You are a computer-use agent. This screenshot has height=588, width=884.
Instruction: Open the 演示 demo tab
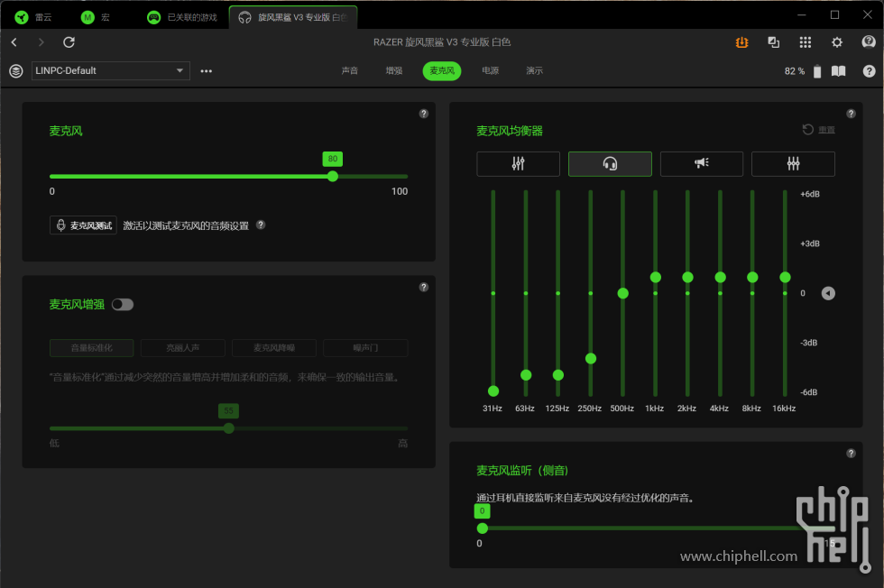tap(534, 70)
